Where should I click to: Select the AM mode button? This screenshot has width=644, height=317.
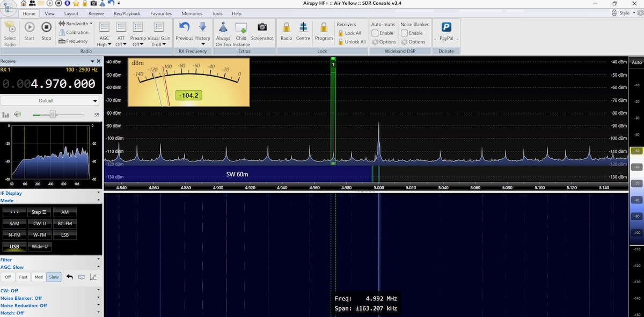(x=64, y=212)
